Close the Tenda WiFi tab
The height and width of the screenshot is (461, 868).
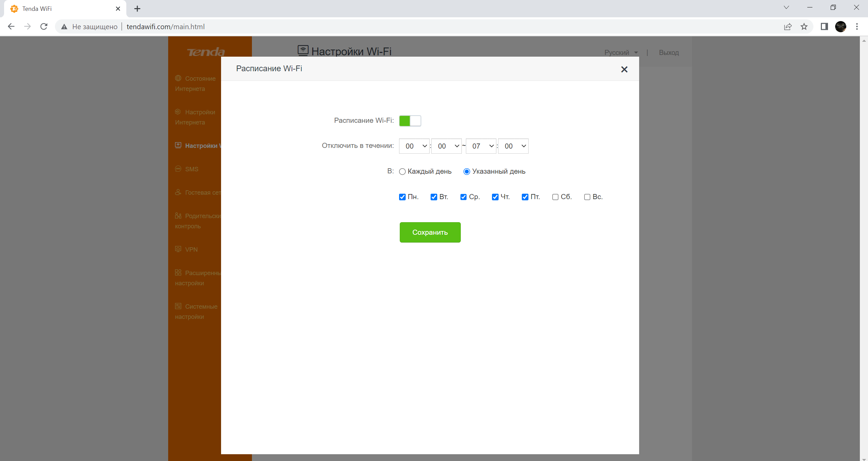(x=118, y=9)
